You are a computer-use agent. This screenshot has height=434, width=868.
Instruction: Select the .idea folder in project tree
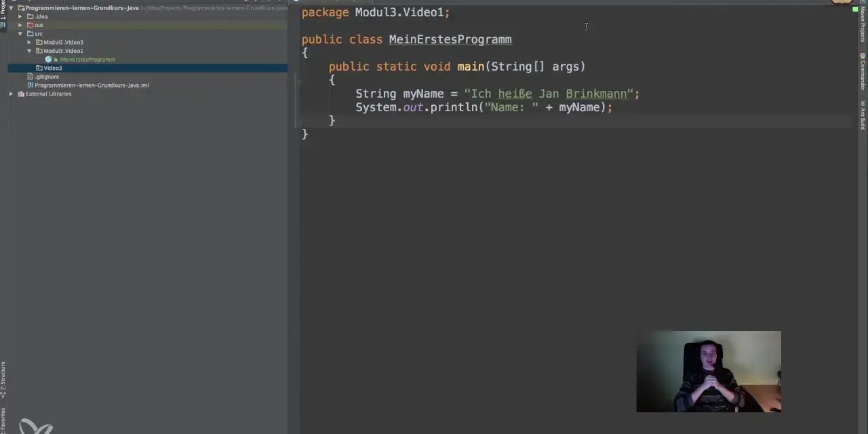tap(37, 16)
